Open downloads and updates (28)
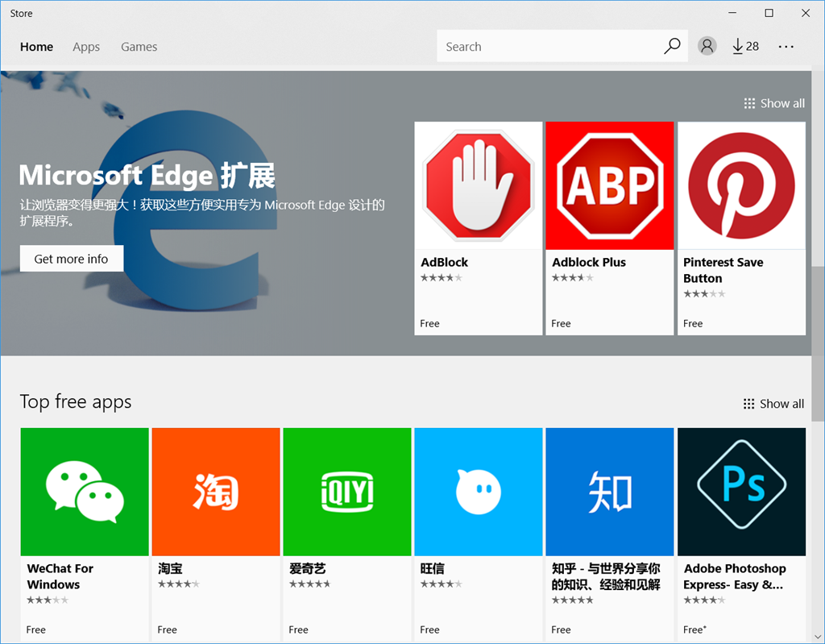Viewport: 825px width, 644px height. pos(745,46)
